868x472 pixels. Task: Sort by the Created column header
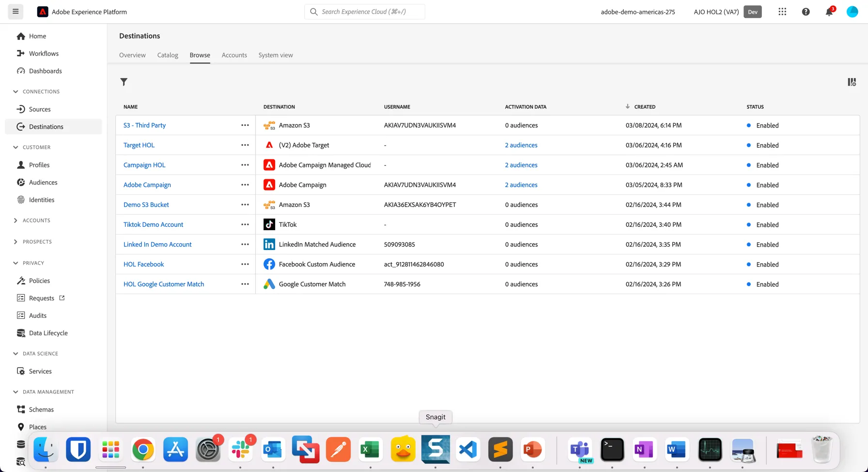645,107
